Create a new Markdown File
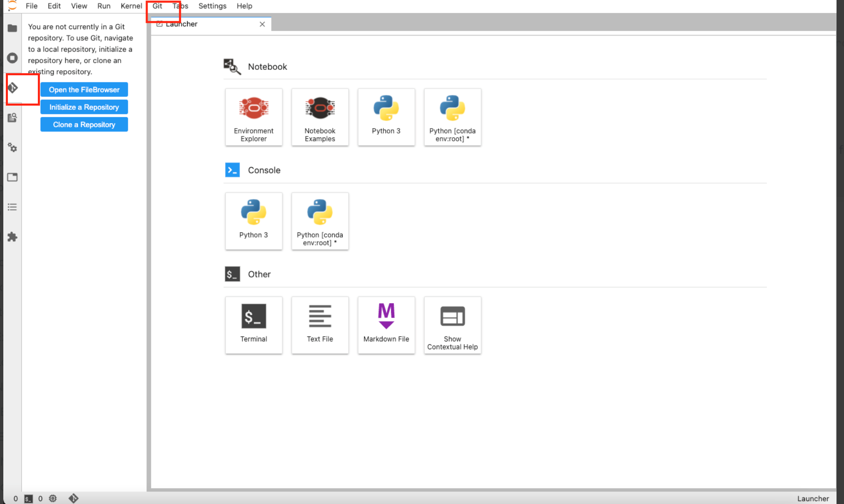This screenshot has height=504, width=844. coord(386,325)
